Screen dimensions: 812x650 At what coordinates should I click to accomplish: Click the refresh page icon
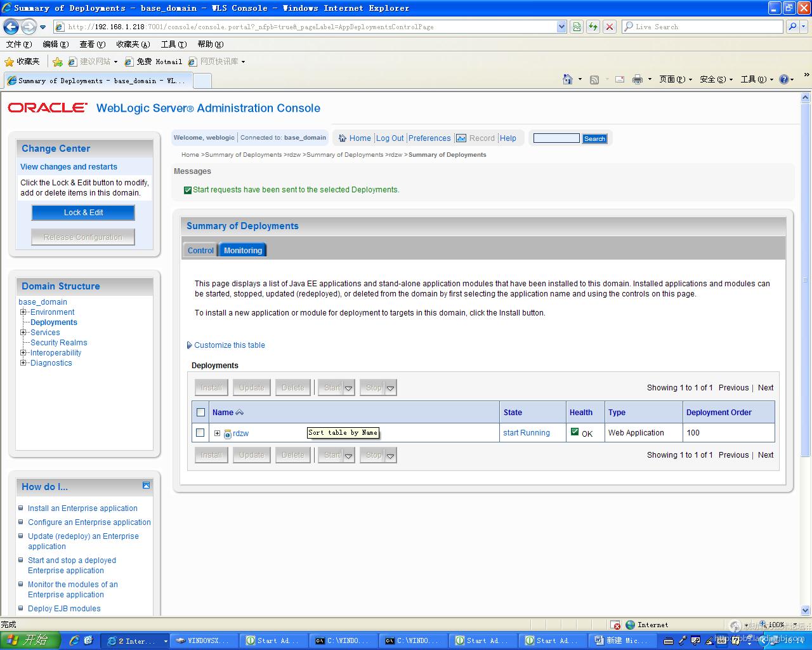[x=593, y=27]
